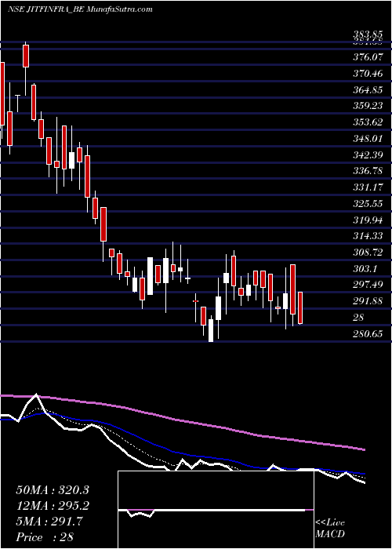
Task: Click the 336.78 price level label
Action: point(368,171)
